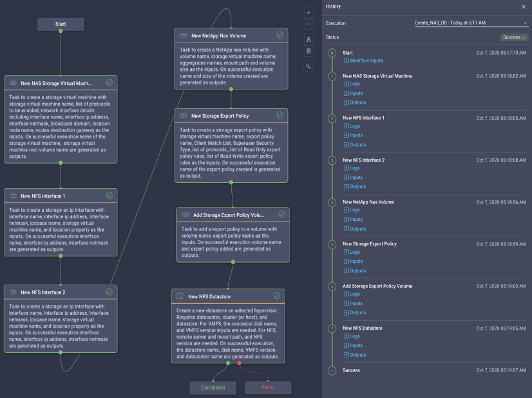The image size is (532, 398).
Task: Click the New NFS Datastore task icon
Action: coord(180,296)
